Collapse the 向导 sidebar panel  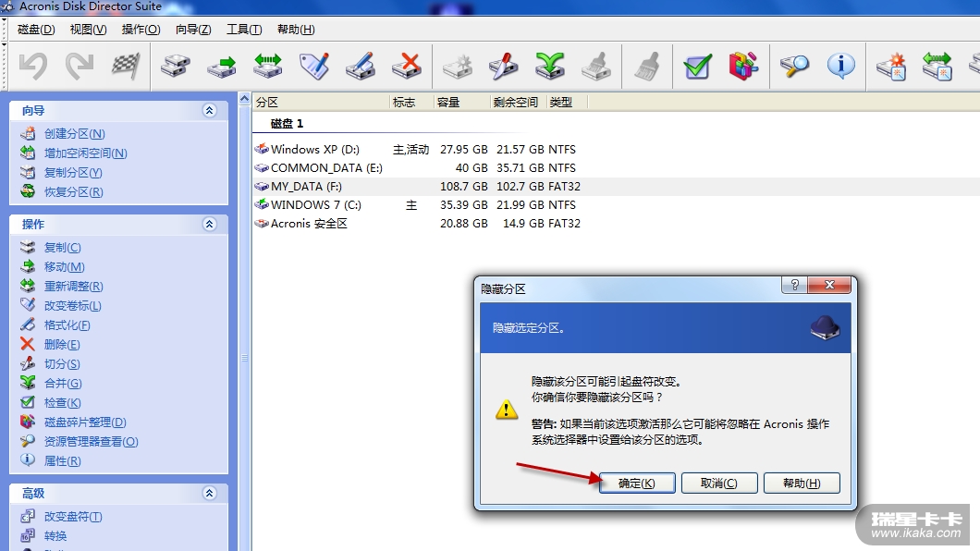click(x=209, y=111)
